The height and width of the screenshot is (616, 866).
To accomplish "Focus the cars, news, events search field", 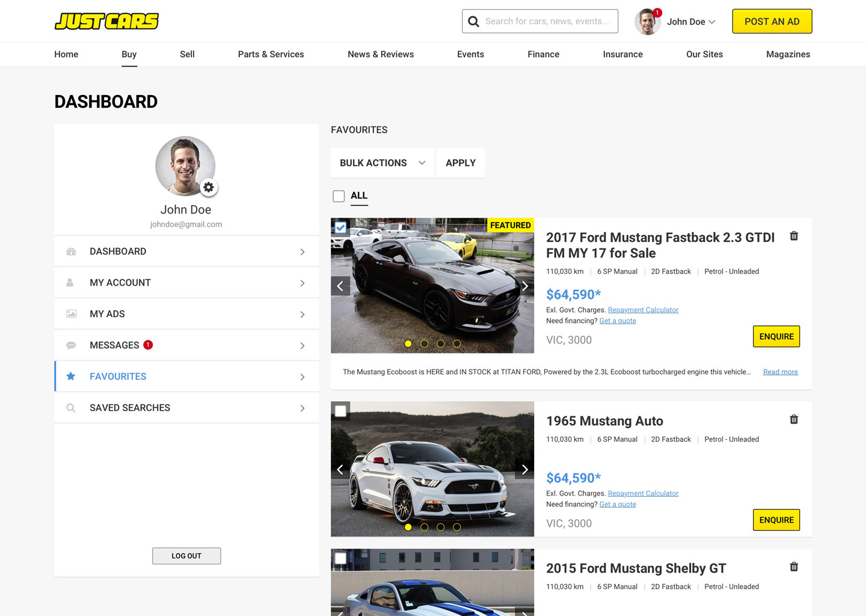I will pos(547,22).
